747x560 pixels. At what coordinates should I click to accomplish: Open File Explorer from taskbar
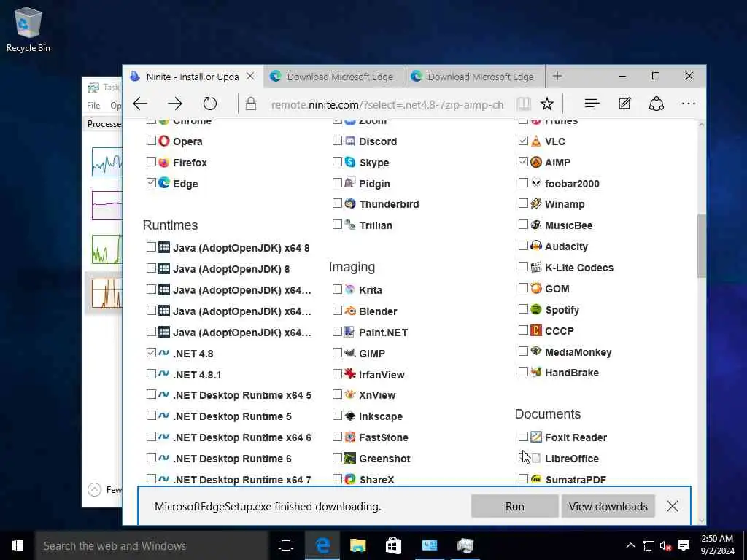tap(357, 545)
